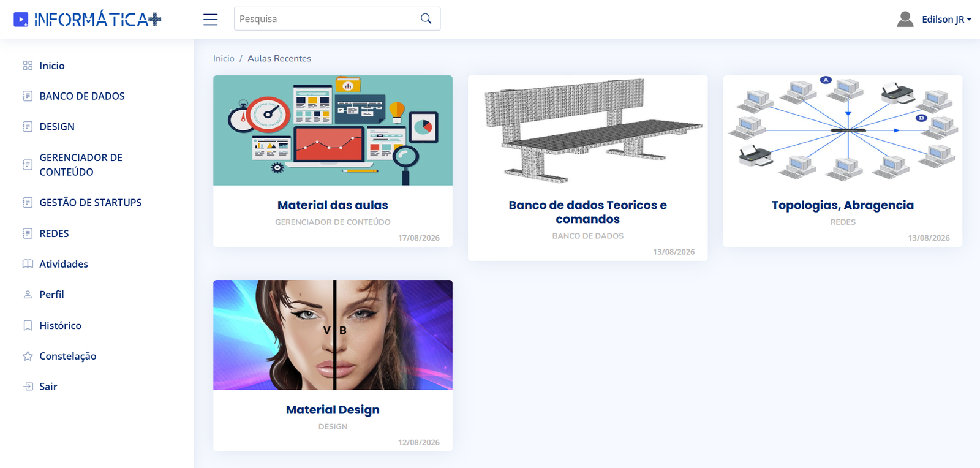Screen dimensions: 980x468
Task: Click the user avatar icon
Action: click(x=905, y=20)
